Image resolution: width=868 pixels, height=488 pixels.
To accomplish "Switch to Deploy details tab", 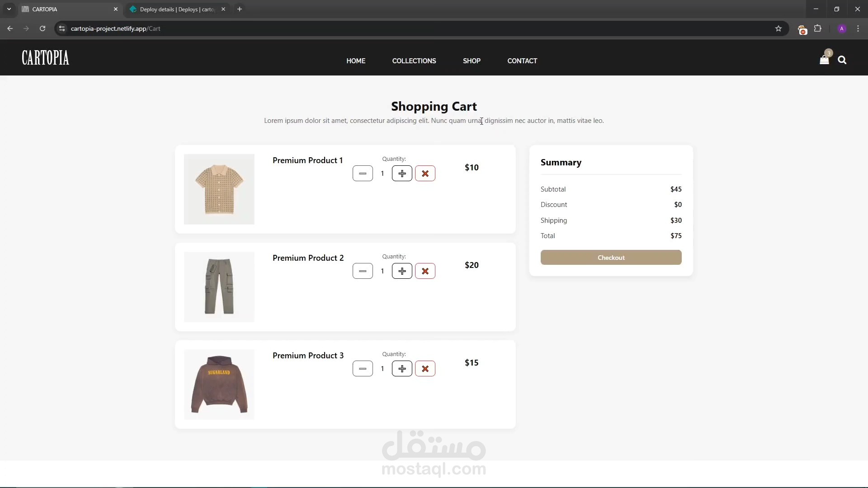I will 176,9.
